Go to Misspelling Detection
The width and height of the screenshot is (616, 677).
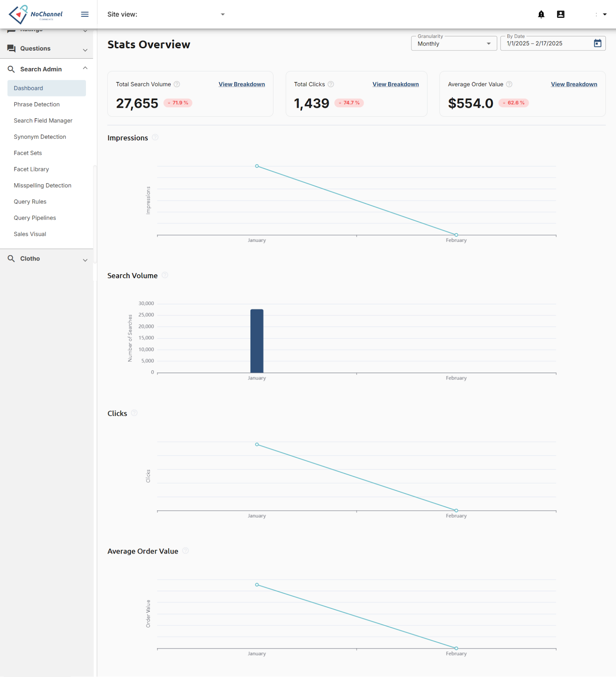coord(42,185)
